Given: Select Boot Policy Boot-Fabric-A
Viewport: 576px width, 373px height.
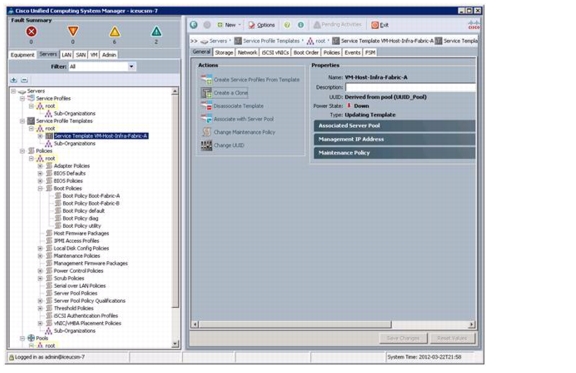Looking at the screenshot, I should (91, 196).
